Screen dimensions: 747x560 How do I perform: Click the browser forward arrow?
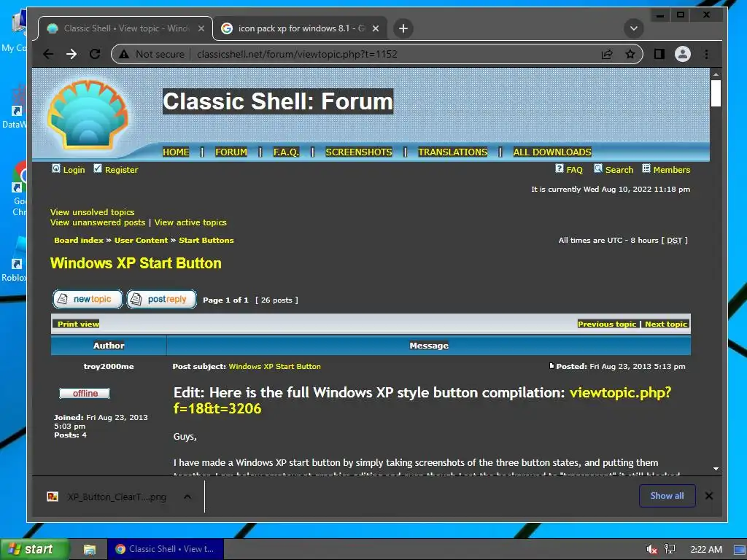71,54
